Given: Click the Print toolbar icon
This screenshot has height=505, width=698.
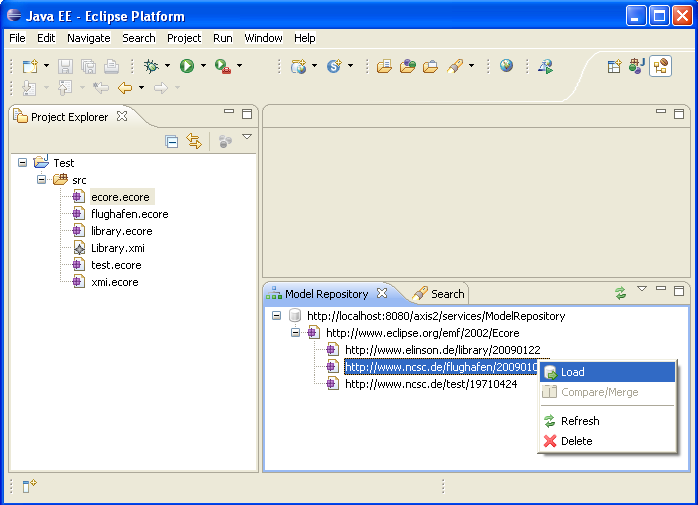Looking at the screenshot, I should (x=111, y=66).
